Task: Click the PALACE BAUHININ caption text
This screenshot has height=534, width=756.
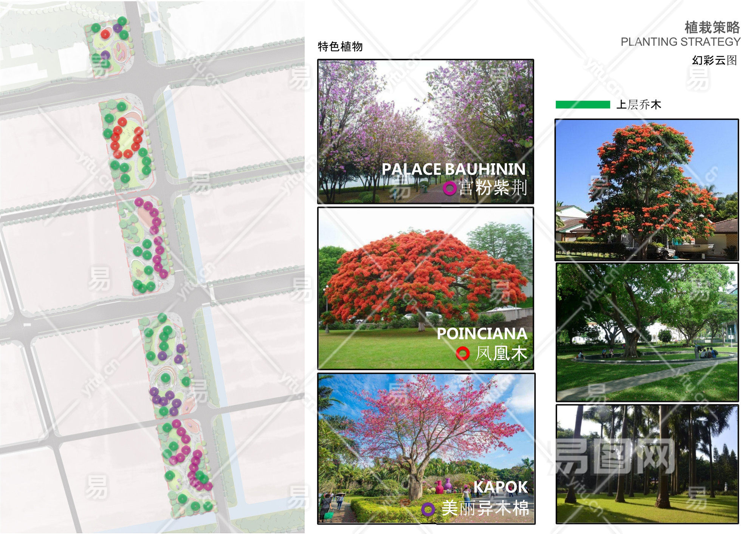Action: pyautogui.click(x=453, y=169)
